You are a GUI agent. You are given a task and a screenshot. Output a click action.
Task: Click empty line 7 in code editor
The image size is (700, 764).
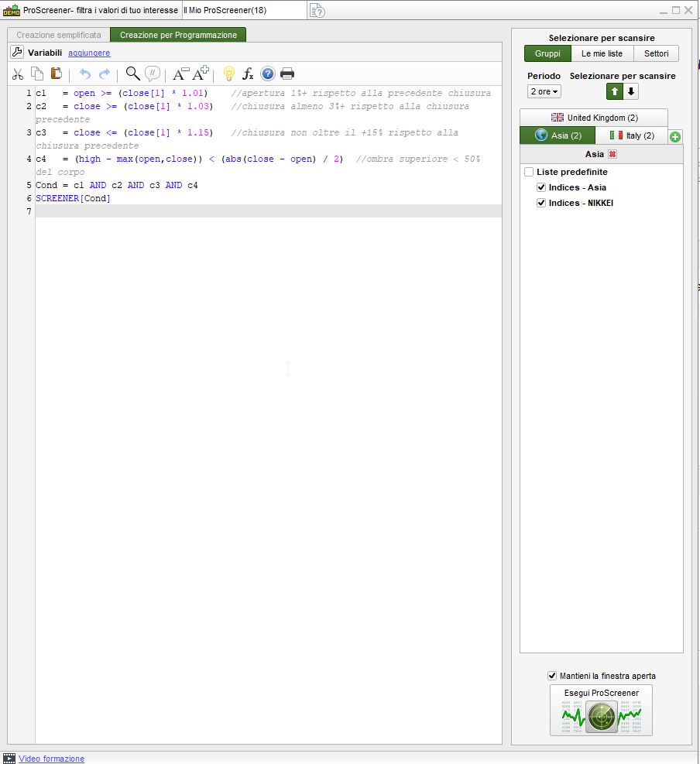tap(268, 211)
